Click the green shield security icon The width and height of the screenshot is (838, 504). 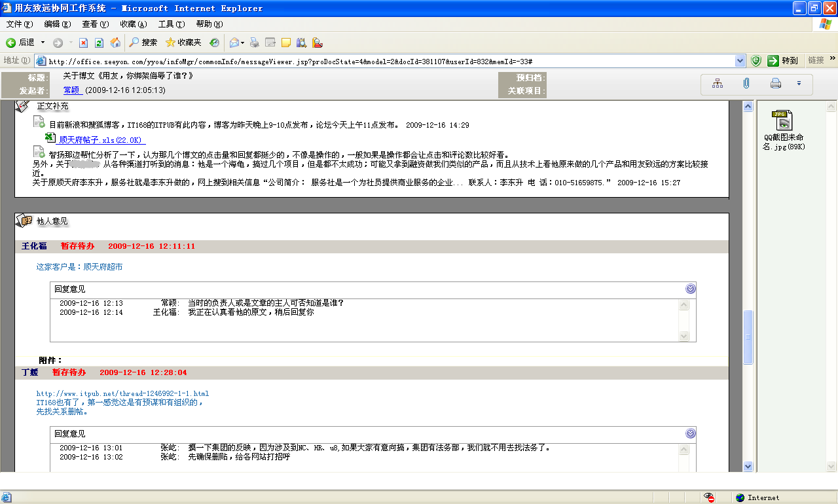[756, 61]
